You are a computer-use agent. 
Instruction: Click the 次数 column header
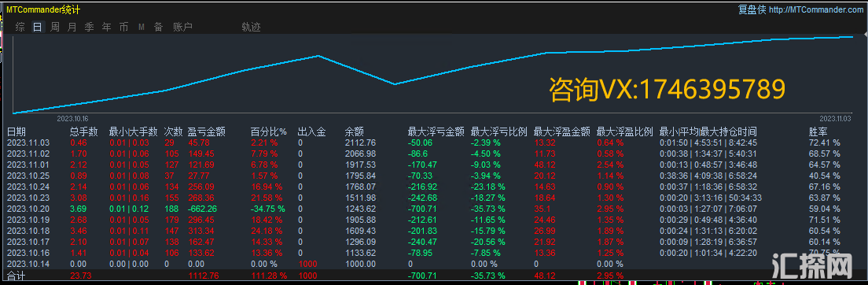pyautogui.click(x=173, y=132)
